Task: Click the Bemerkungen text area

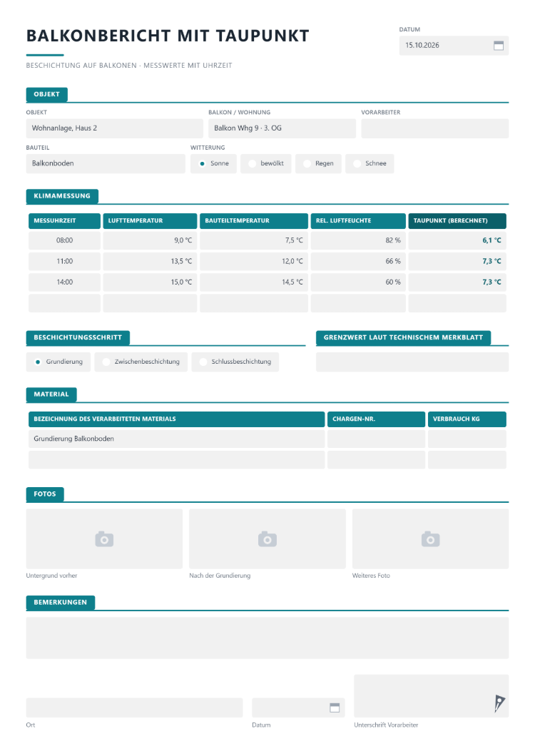Action: (267, 638)
